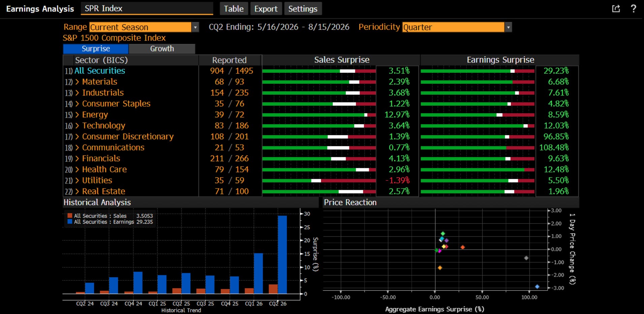Click the Price Reaction panel title
Viewport: 644px width, 314px height.
click(x=350, y=202)
